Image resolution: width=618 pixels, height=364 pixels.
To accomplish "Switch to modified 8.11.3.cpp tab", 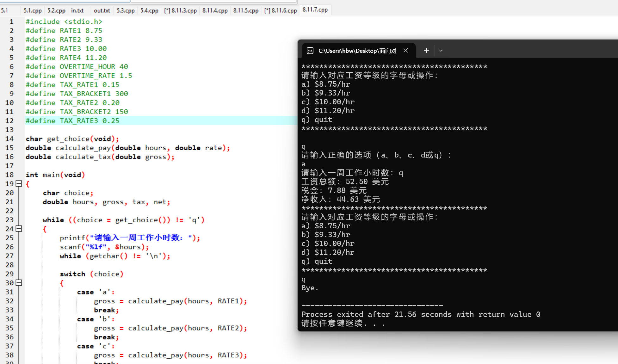I will [x=180, y=10].
